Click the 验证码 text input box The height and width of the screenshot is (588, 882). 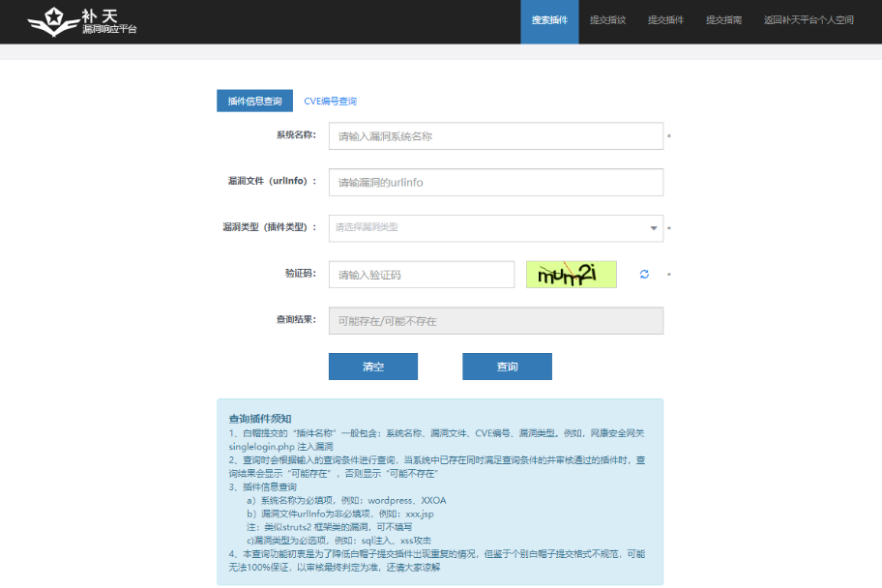coord(421,275)
